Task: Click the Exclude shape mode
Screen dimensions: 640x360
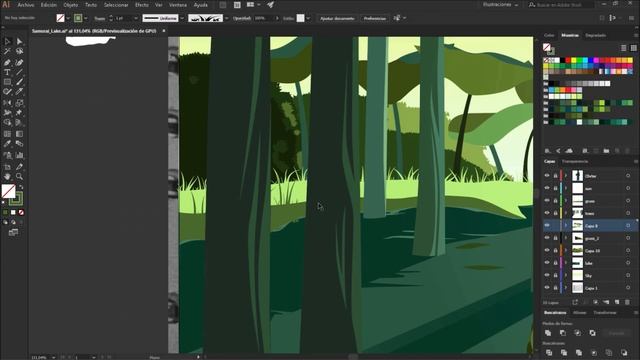Action: (x=592, y=333)
